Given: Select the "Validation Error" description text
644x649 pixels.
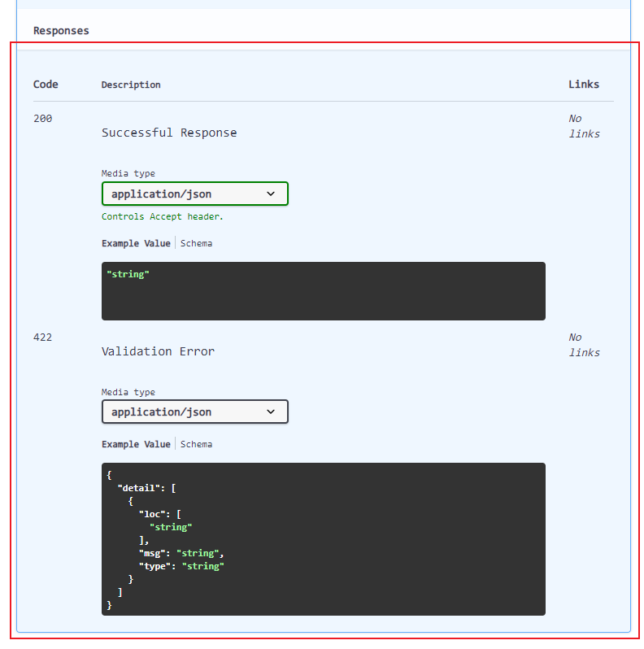Looking at the screenshot, I should point(158,351).
